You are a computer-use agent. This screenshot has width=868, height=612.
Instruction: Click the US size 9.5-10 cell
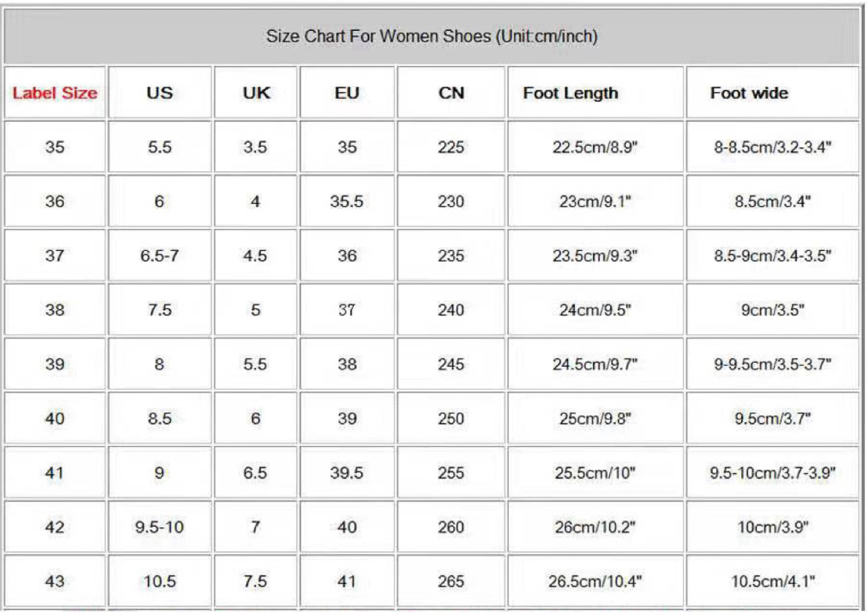(x=160, y=527)
